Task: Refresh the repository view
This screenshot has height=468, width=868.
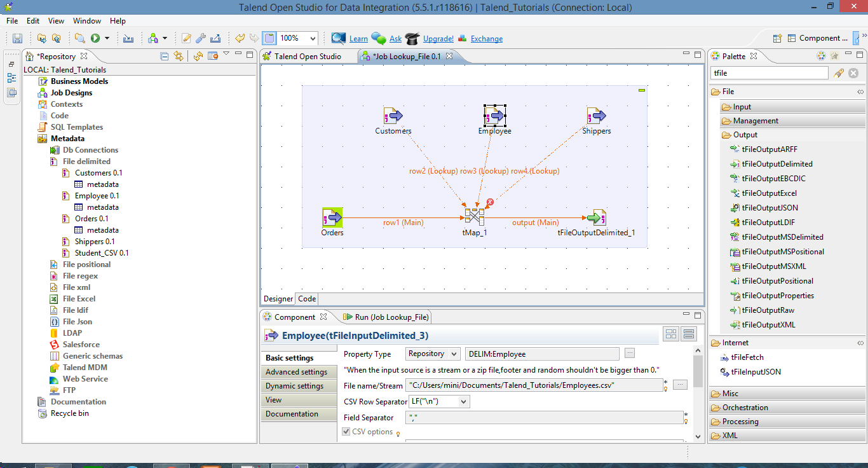Action: (x=199, y=56)
